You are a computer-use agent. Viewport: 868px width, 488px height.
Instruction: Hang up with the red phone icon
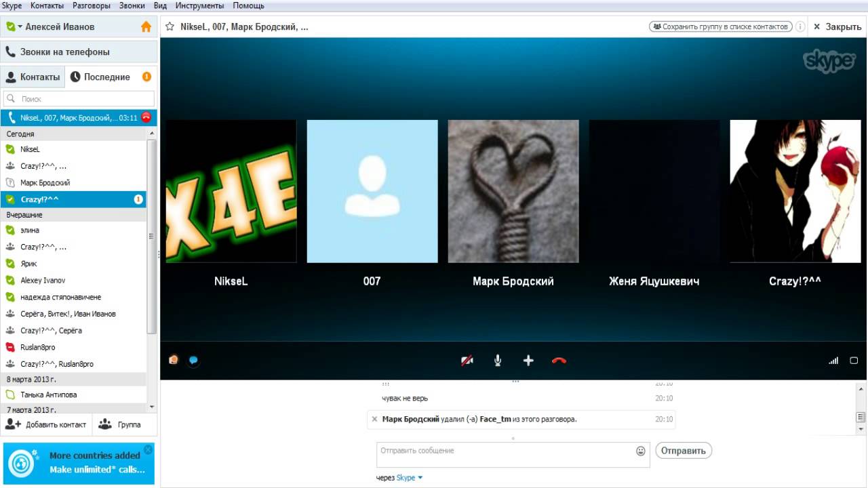coord(559,361)
